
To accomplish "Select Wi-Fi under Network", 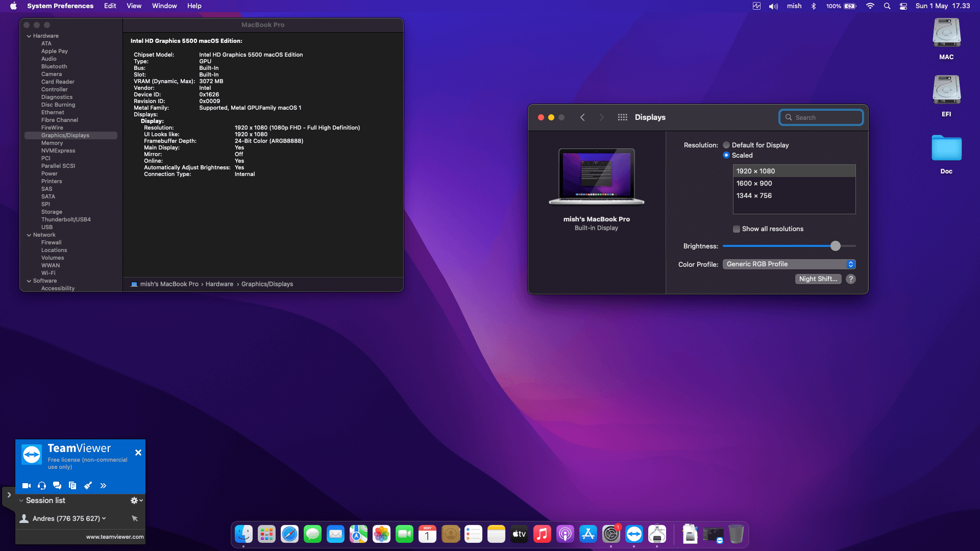I will (x=48, y=273).
